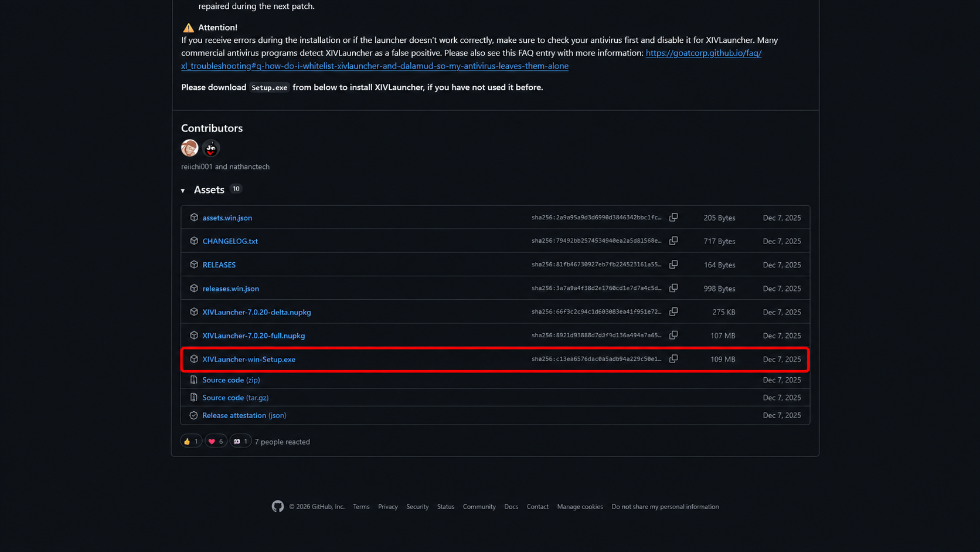The width and height of the screenshot is (980, 552).
Task: Copy sha256 hash for assets.win.json
Action: pyautogui.click(x=673, y=218)
